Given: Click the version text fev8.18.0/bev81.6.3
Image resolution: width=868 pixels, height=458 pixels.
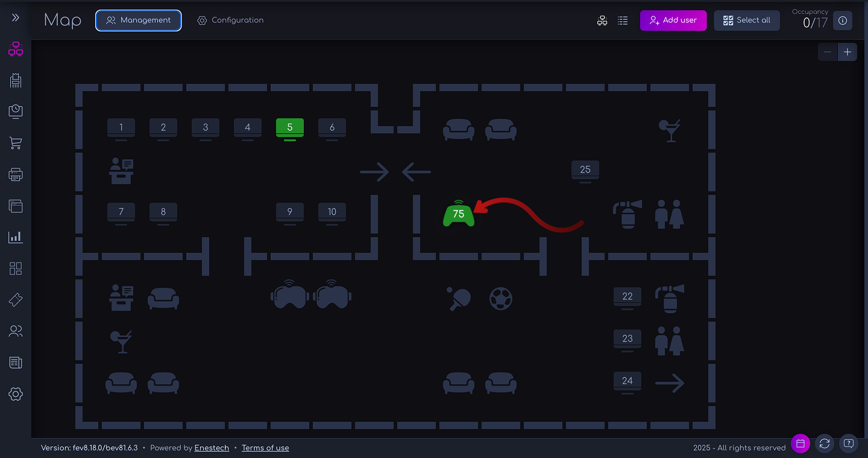Looking at the screenshot, I should [89, 448].
